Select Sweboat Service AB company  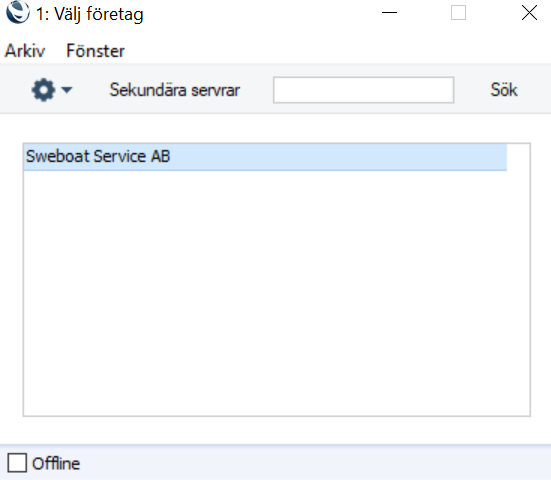265,157
